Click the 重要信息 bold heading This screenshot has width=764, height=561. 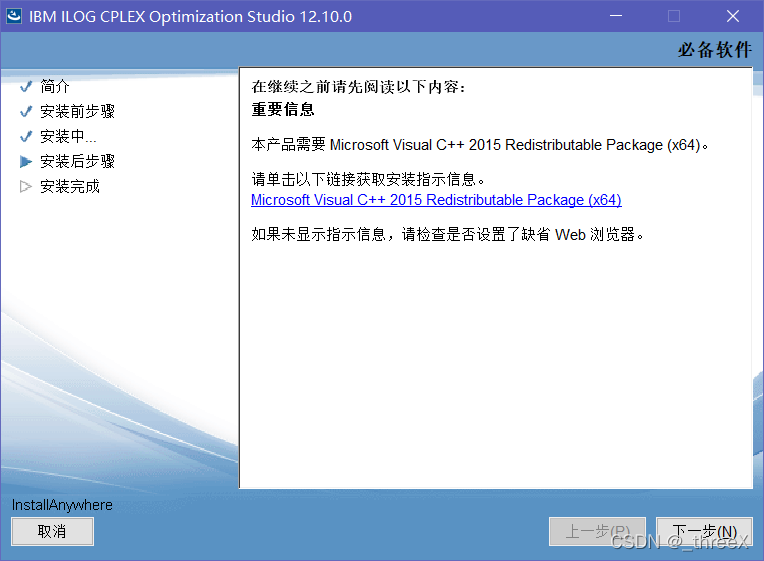coord(283,109)
